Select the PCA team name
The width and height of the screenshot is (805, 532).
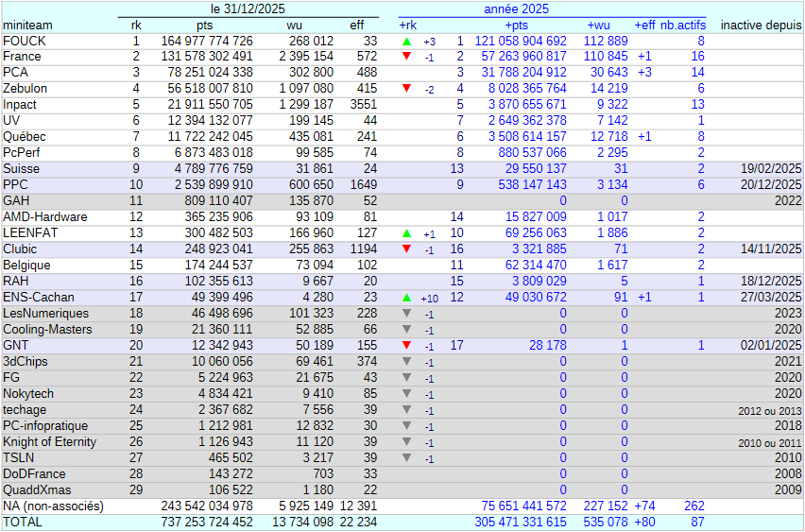tap(15, 73)
